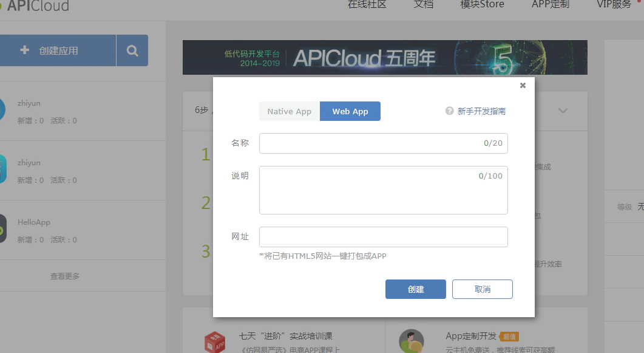This screenshot has height=353, width=644.
Task: Open the help question mark icon
Action: [449, 111]
